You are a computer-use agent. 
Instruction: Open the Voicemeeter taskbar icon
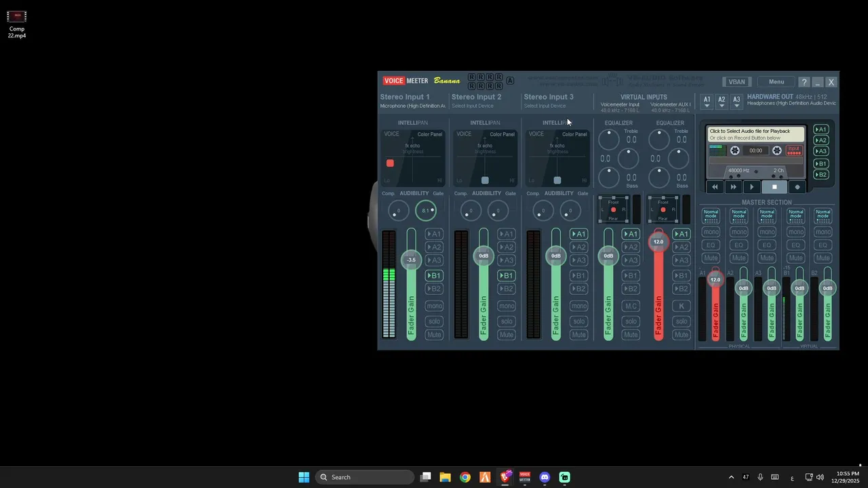click(x=525, y=477)
